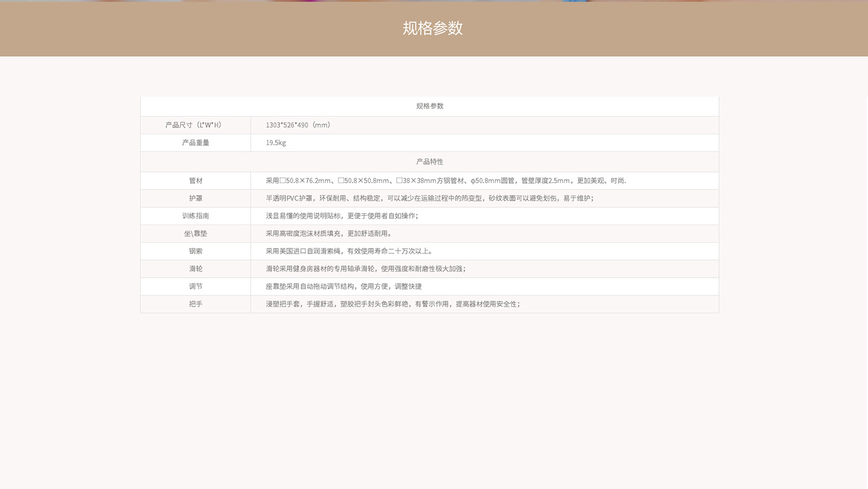Select the 坐\靠垫 row label

click(195, 234)
